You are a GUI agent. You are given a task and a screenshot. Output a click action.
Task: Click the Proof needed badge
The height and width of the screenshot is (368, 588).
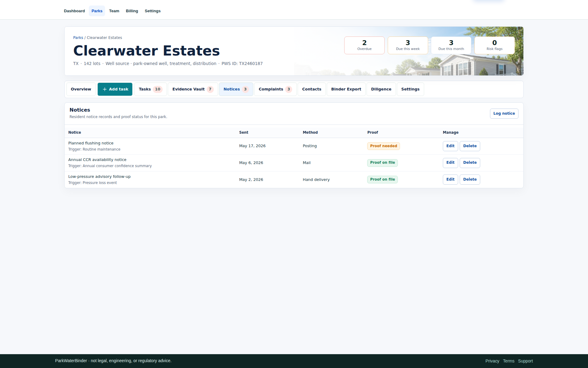click(383, 146)
